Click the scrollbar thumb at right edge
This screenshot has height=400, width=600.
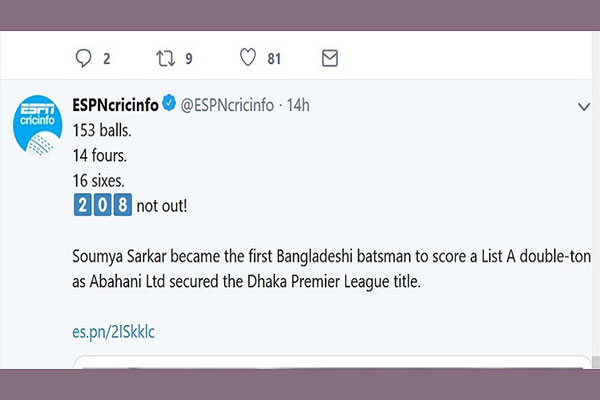tap(596, 362)
